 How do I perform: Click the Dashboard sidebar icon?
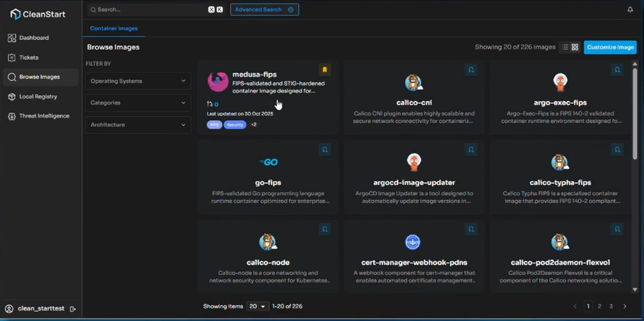[12, 38]
